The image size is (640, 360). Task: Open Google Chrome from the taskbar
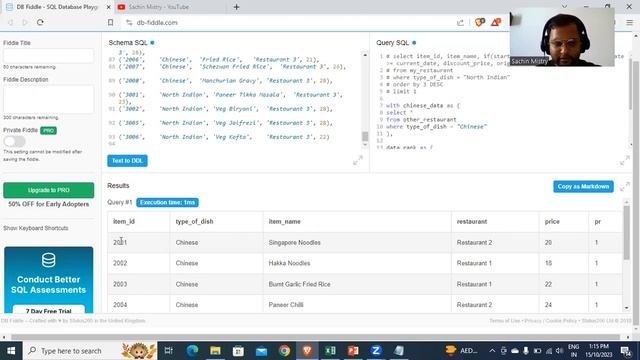(x=284, y=351)
